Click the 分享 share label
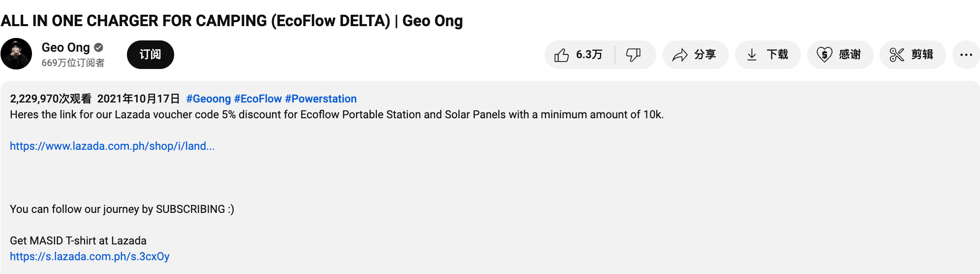 click(704, 55)
